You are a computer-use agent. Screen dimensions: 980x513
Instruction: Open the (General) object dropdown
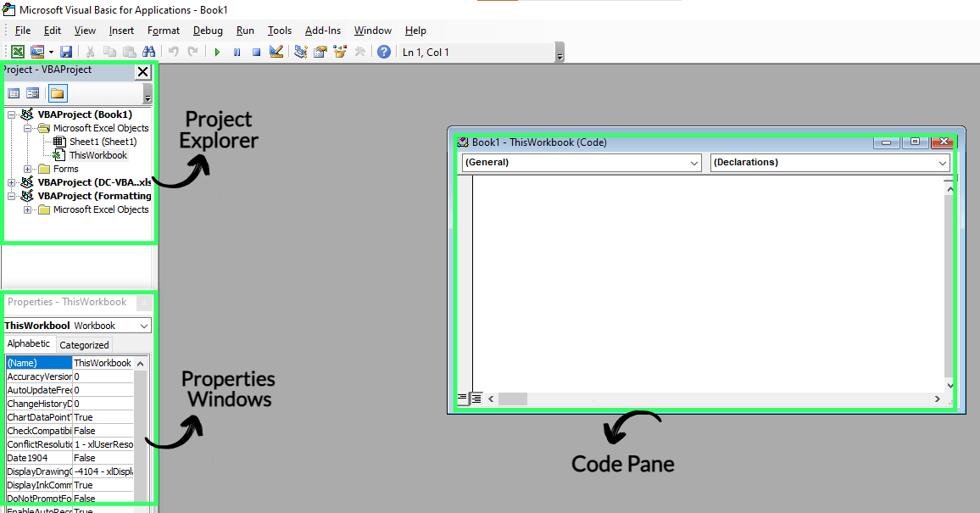(695, 162)
